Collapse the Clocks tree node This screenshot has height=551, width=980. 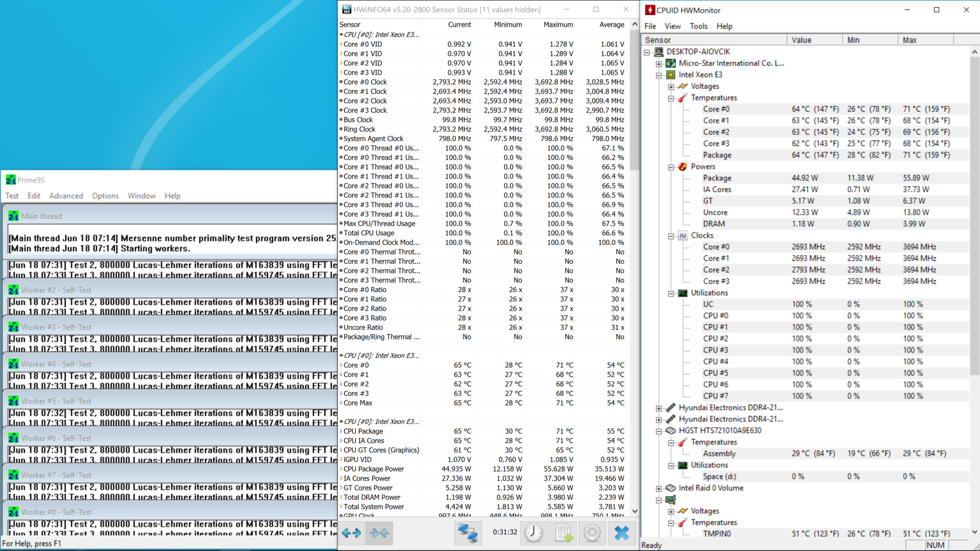point(671,236)
